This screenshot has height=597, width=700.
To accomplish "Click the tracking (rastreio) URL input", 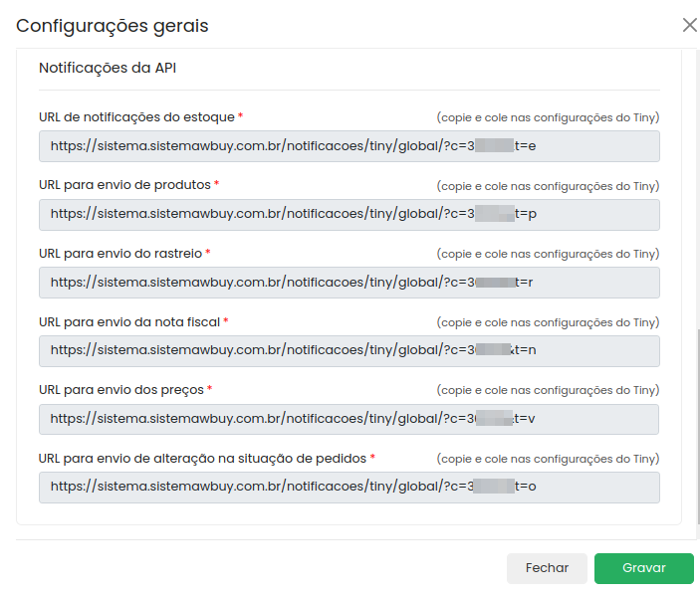I will (x=350, y=283).
